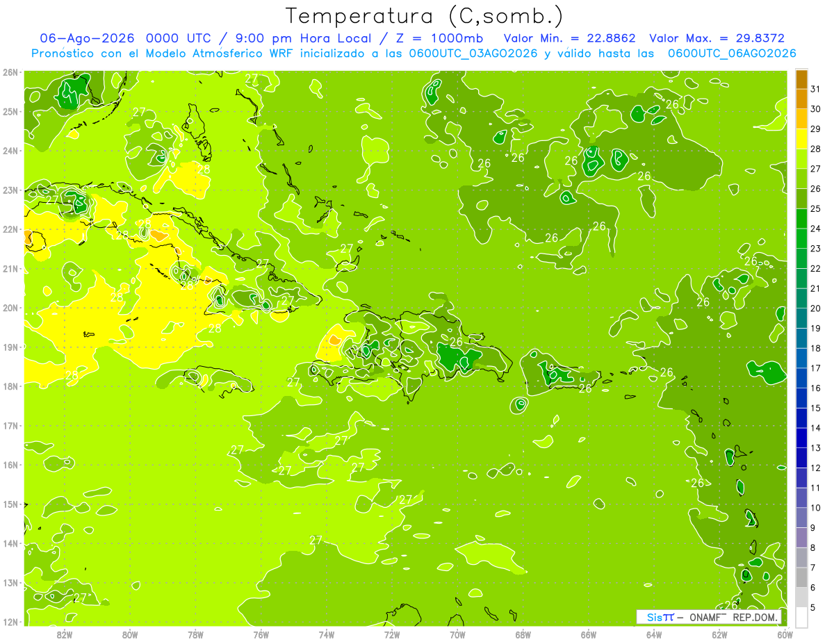Click the 80W longitude axis label

130,634
